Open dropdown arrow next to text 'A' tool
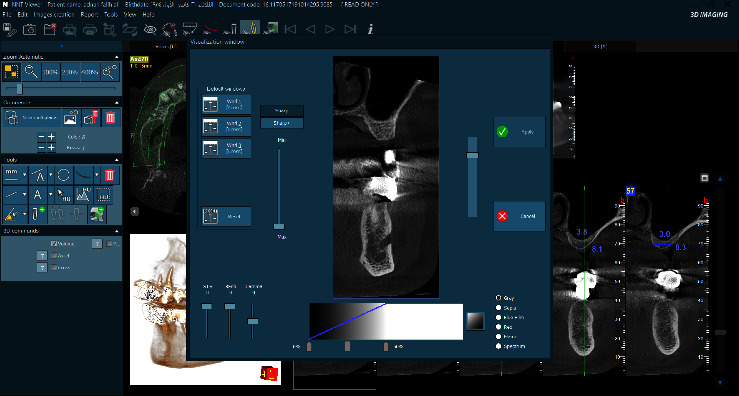 50,195
